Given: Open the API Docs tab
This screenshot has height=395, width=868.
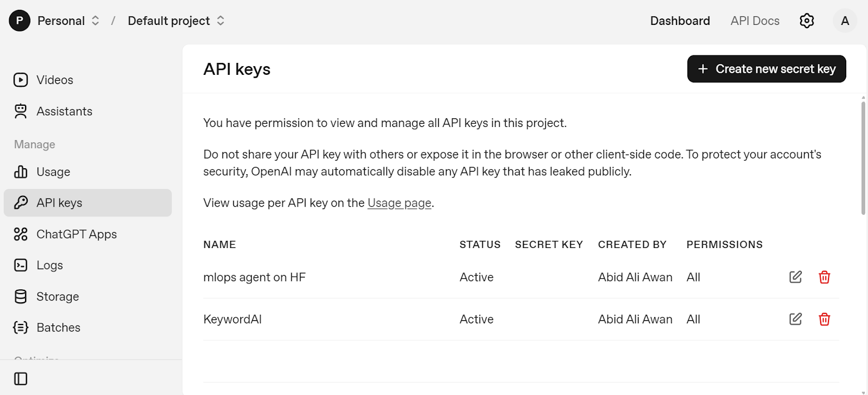Looking at the screenshot, I should pyautogui.click(x=755, y=21).
